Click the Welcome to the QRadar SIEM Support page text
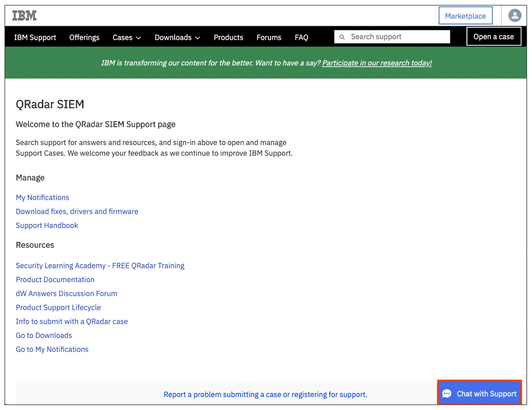Viewport: 532px width, 410px height. [x=96, y=124]
